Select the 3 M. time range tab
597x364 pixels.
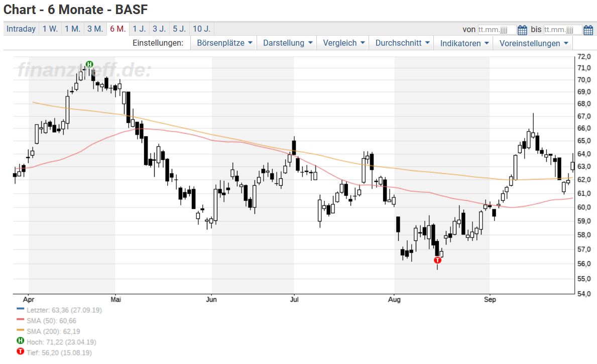click(95, 29)
